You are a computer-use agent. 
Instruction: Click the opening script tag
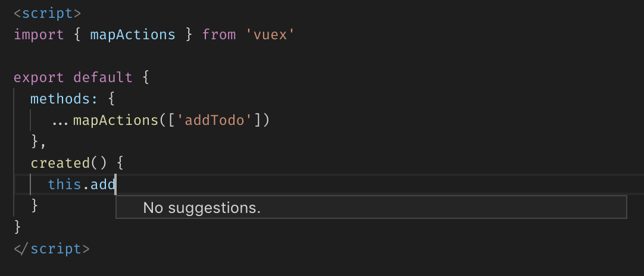(48, 12)
